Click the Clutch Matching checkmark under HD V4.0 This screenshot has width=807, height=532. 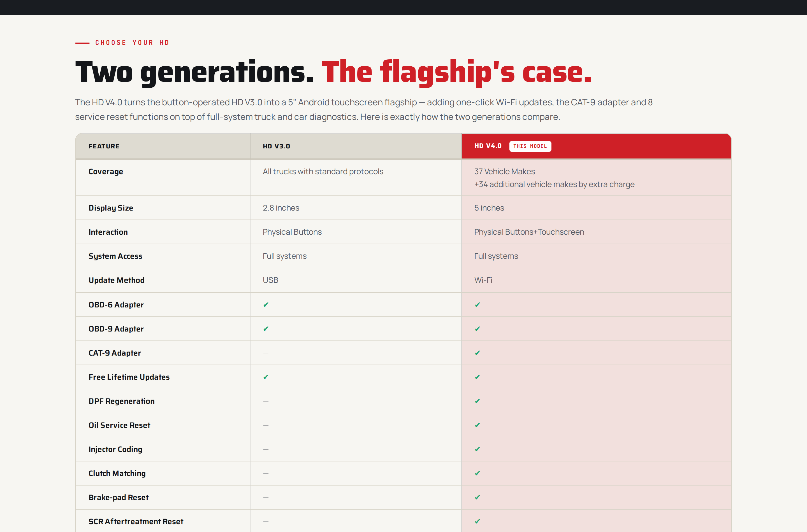pyautogui.click(x=477, y=473)
